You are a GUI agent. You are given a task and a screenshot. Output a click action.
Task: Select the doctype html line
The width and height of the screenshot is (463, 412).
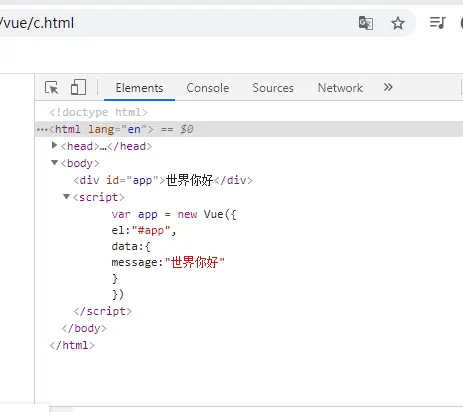click(98, 112)
